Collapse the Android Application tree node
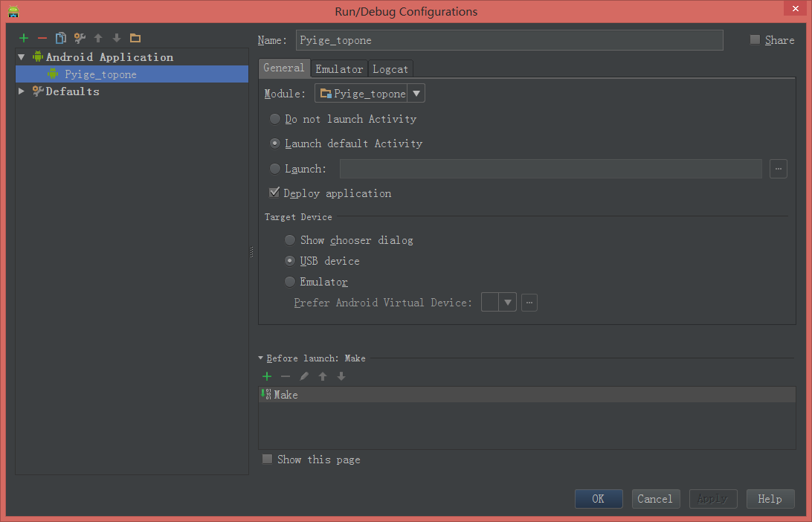Screen dimensions: 812x522 coord(21,57)
